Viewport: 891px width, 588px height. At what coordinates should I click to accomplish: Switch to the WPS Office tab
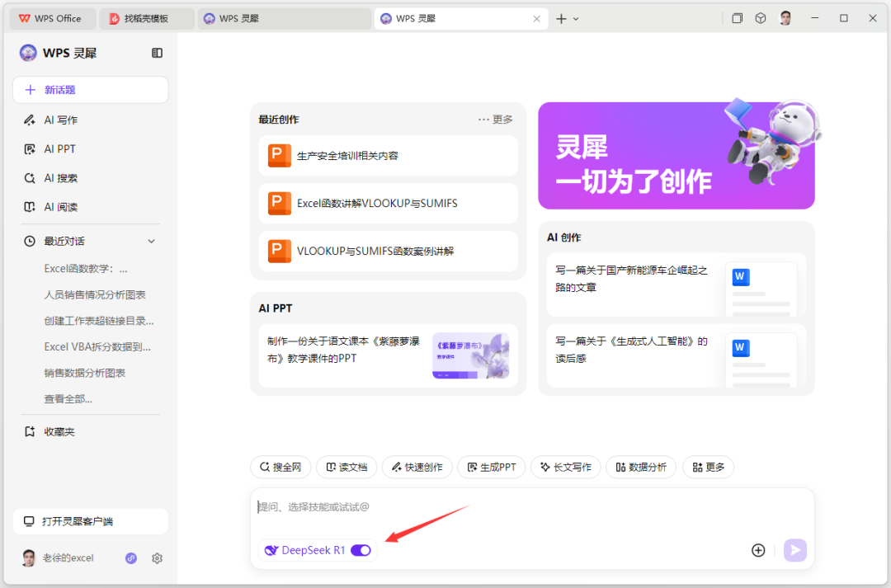tap(53, 19)
